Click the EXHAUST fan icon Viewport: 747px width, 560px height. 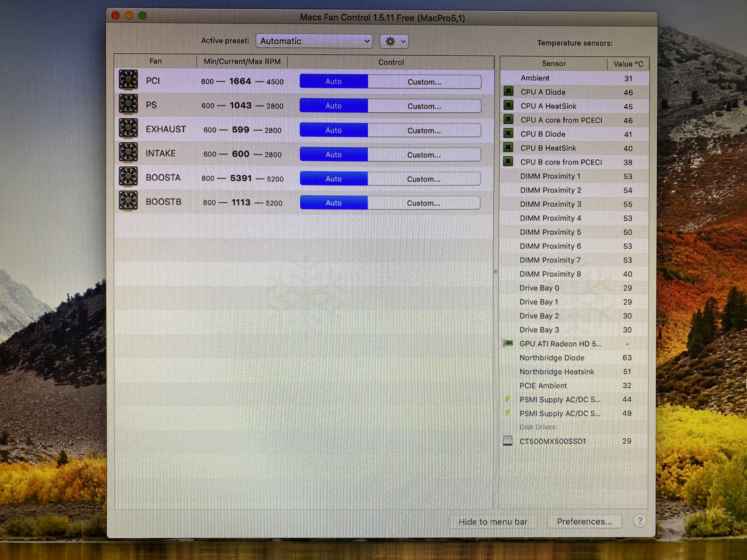pyautogui.click(x=128, y=128)
